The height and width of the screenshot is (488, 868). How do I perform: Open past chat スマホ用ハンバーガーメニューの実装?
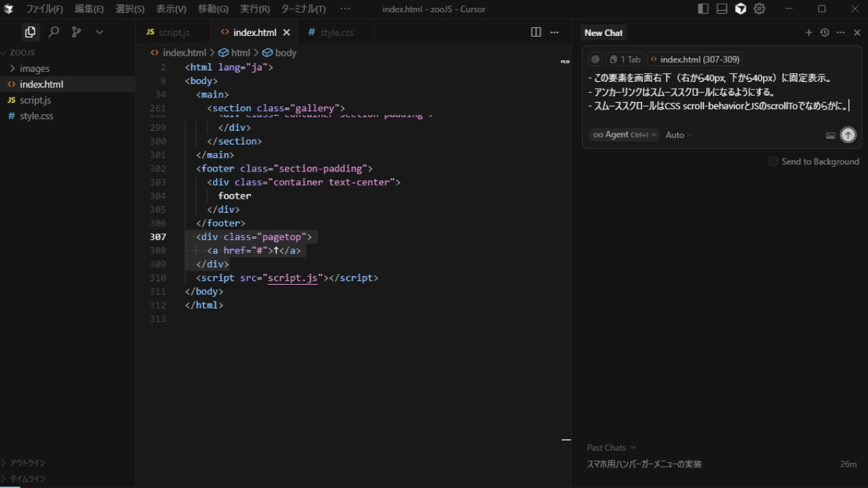(x=644, y=464)
